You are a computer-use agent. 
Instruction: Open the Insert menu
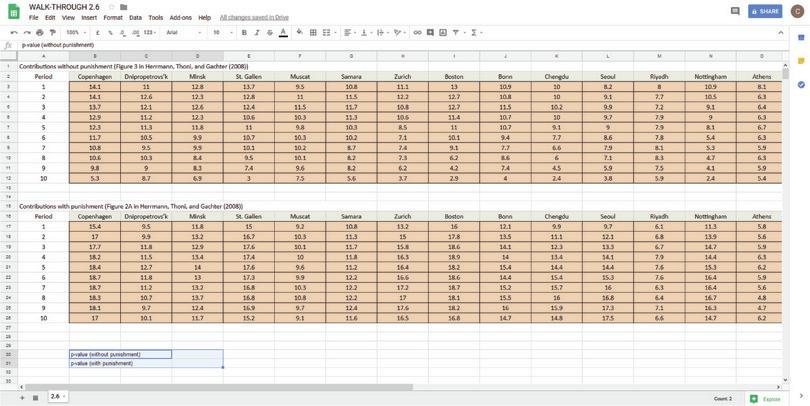89,18
